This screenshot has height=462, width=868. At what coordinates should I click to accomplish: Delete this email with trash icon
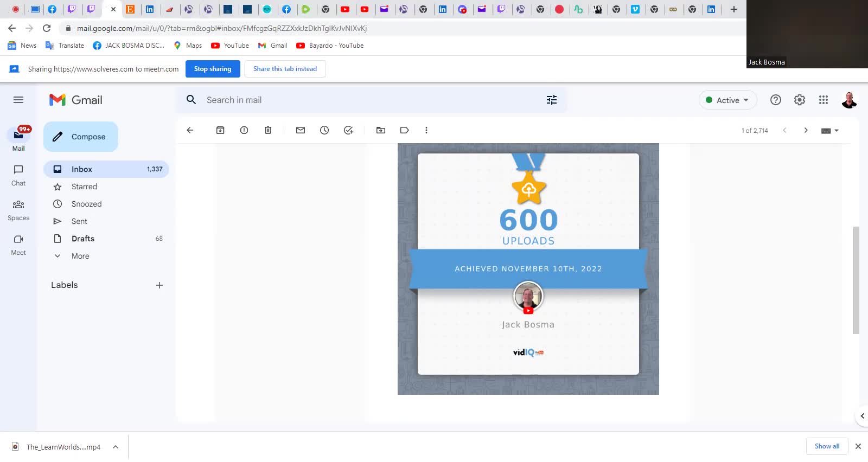[x=268, y=130]
